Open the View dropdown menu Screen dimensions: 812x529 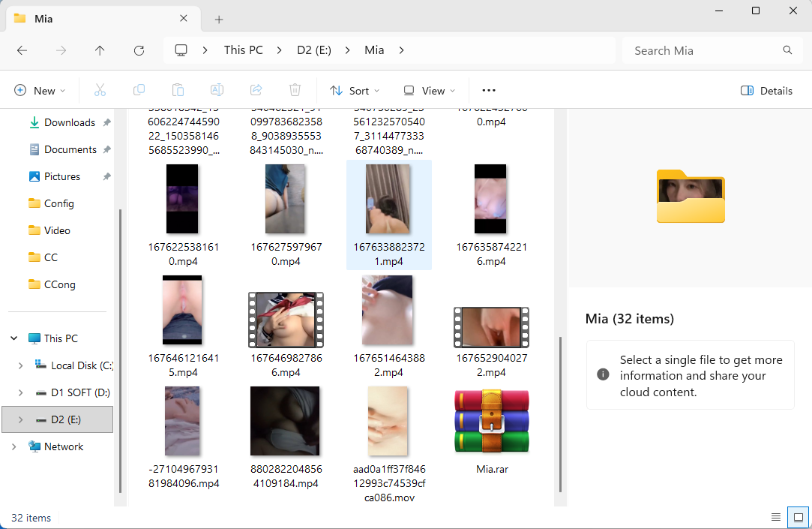pos(429,91)
